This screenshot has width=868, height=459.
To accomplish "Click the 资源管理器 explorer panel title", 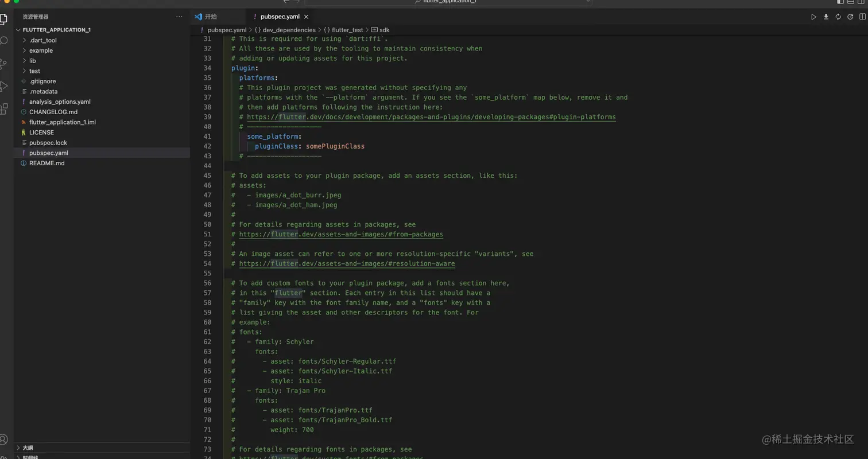I will click(36, 17).
